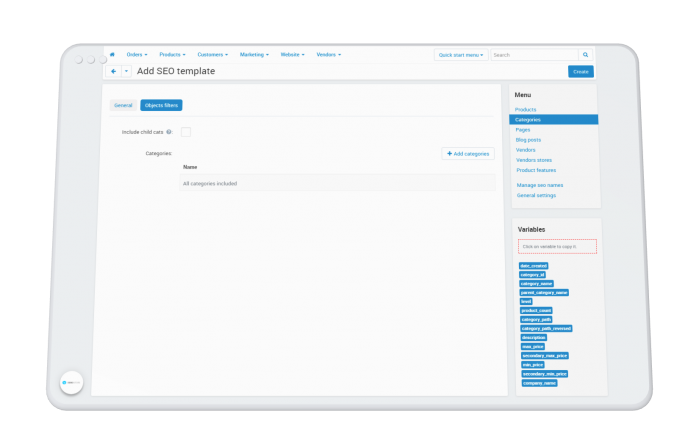The width and height of the screenshot is (700, 445).
Task: Select the Objects filters tab
Action: point(161,105)
